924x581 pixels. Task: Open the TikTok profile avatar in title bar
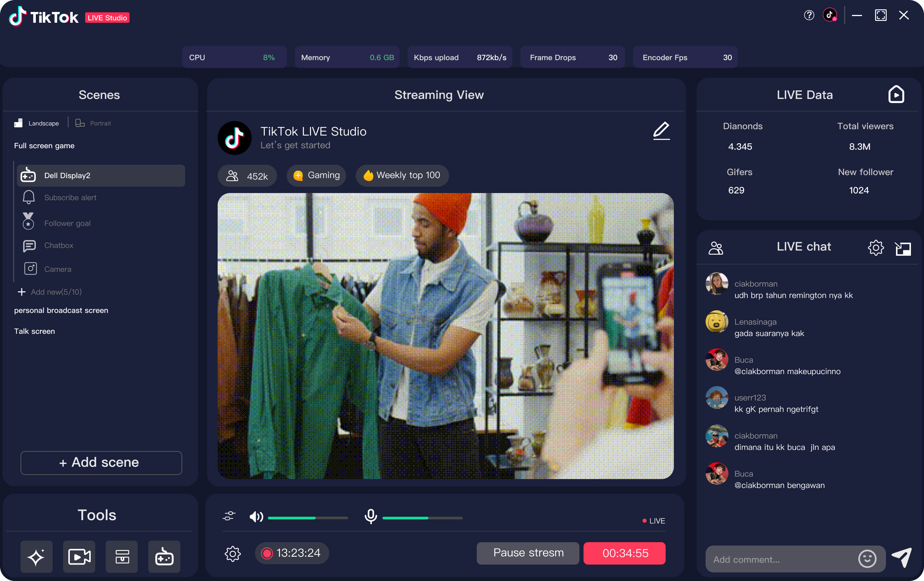pyautogui.click(x=830, y=15)
